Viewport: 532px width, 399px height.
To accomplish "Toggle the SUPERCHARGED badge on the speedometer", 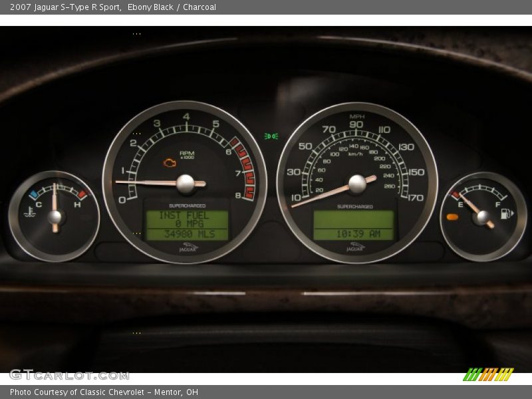I will point(354,206).
